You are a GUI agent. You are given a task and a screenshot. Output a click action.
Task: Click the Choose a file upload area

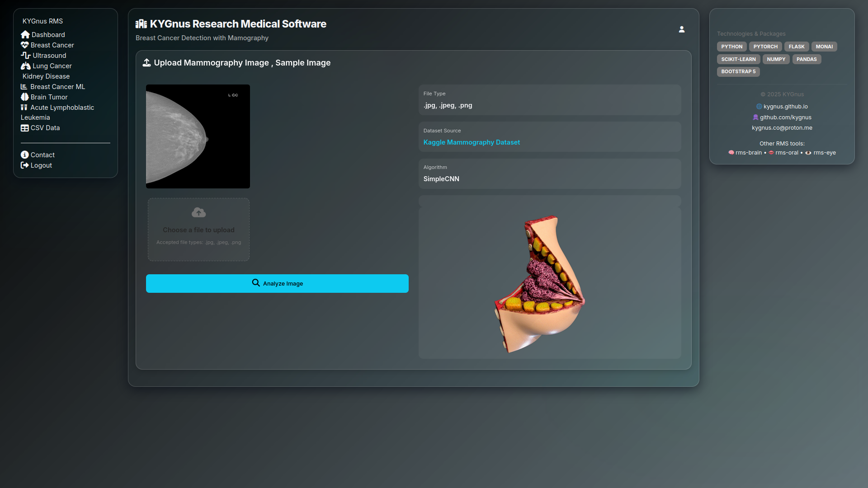click(x=198, y=230)
